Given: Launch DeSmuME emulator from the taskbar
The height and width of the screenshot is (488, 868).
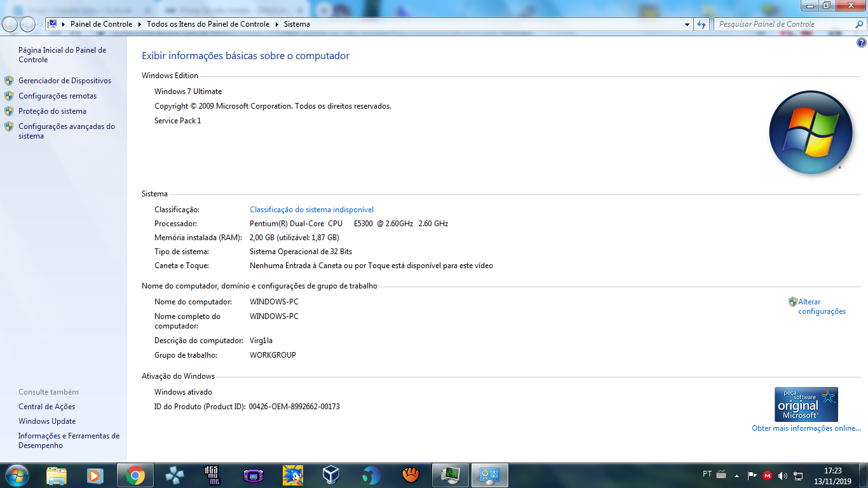Looking at the screenshot, I should tap(213, 475).
